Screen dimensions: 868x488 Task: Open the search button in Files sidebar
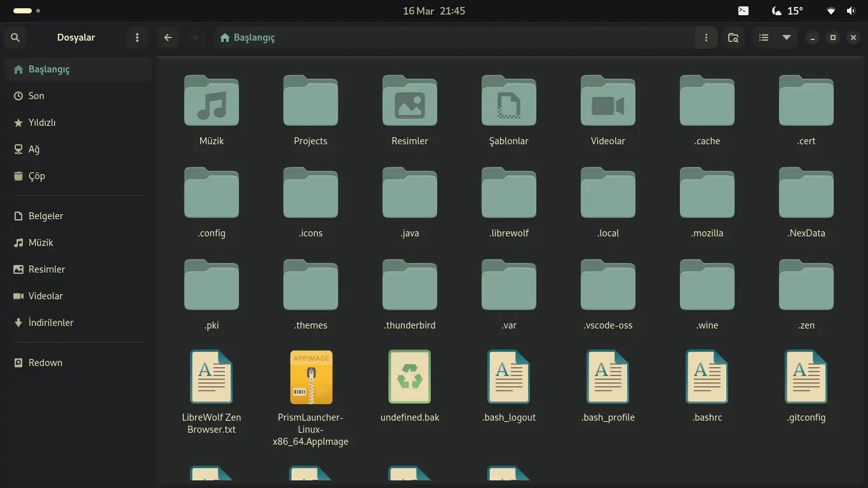point(15,37)
